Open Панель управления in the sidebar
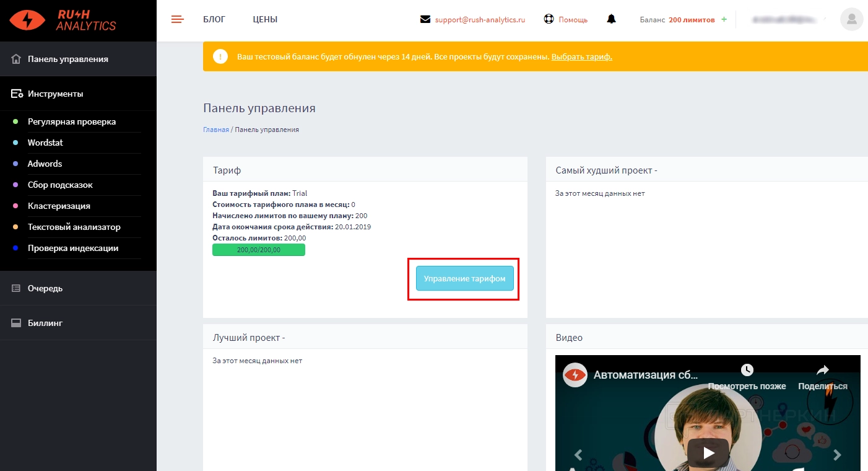This screenshot has height=471, width=868. point(78,59)
